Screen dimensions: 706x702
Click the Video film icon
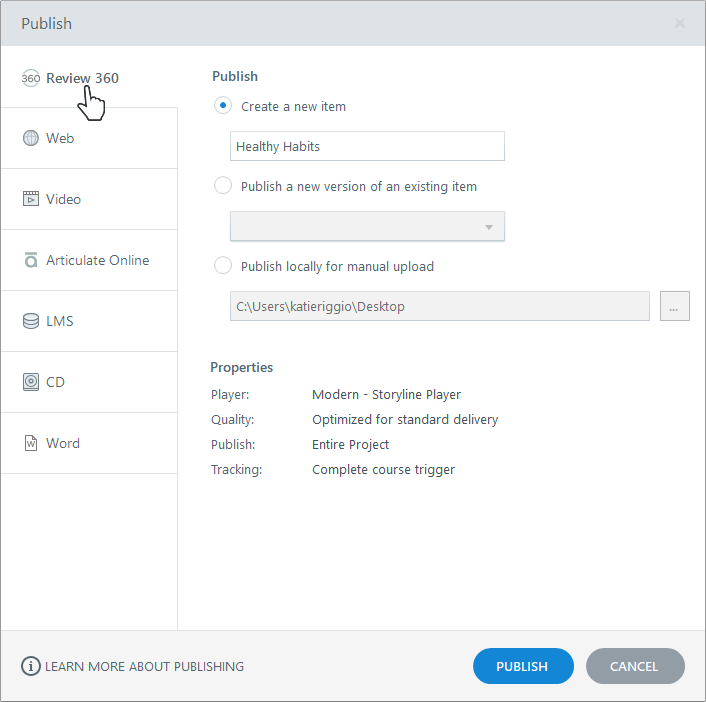click(x=31, y=199)
